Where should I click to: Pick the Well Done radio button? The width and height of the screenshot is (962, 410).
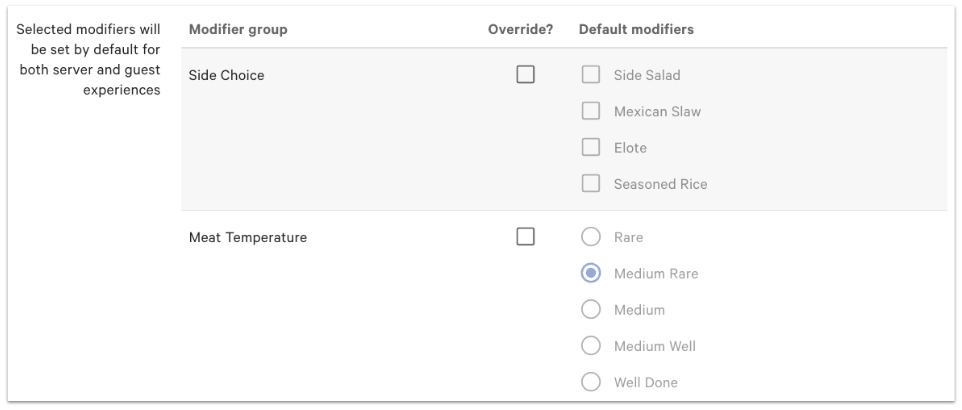pyautogui.click(x=591, y=381)
